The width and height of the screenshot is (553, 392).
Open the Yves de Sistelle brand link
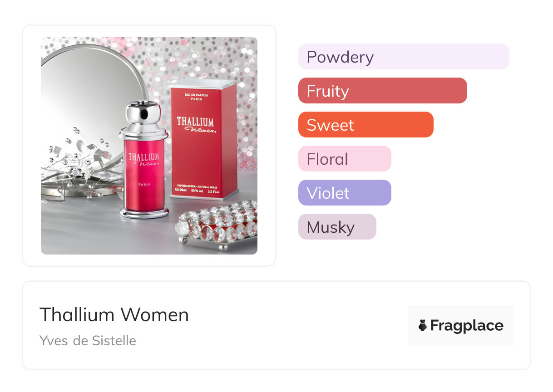[88, 340]
